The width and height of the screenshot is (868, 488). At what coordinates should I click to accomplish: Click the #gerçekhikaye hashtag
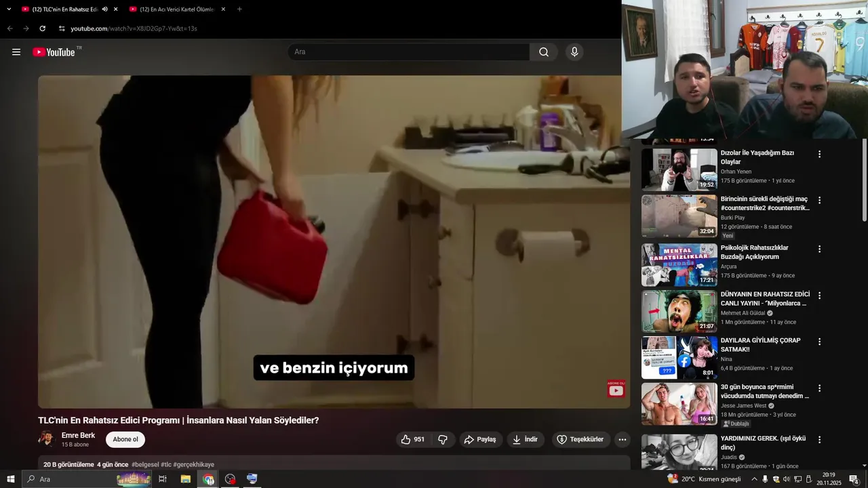point(194,465)
